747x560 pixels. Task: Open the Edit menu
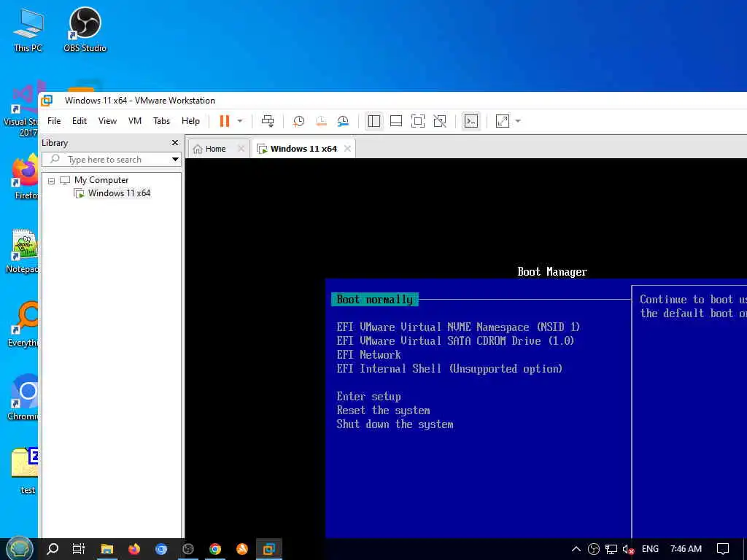[79, 121]
